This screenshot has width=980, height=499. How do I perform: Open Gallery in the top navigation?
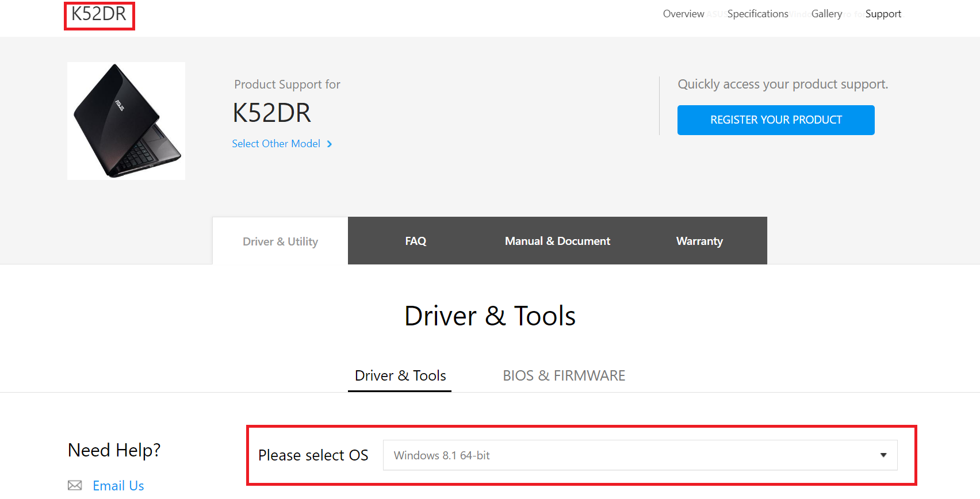[x=826, y=14]
